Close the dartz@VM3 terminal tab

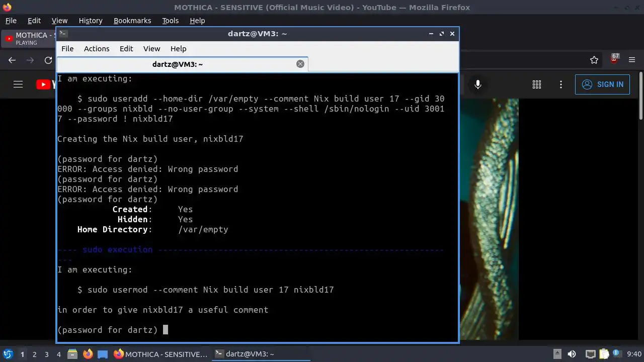(300, 64)
